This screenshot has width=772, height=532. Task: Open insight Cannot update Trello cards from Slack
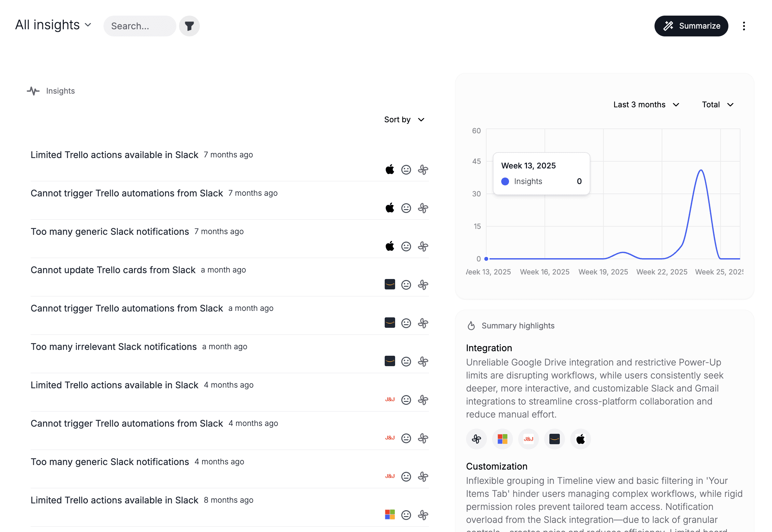[113, 270]
